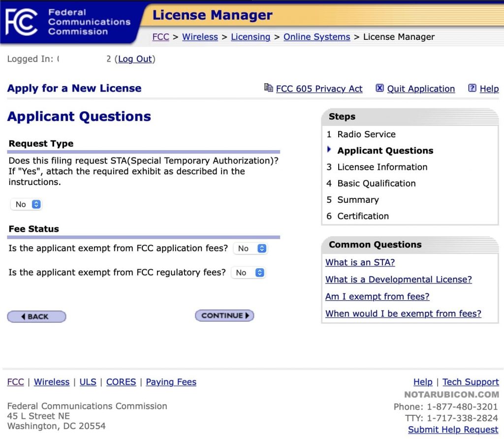The height and width of the screenshot is (439, 504).
Task: Click the Quit Application X icon
Action: pyautogui.click(x=379, y=88)
